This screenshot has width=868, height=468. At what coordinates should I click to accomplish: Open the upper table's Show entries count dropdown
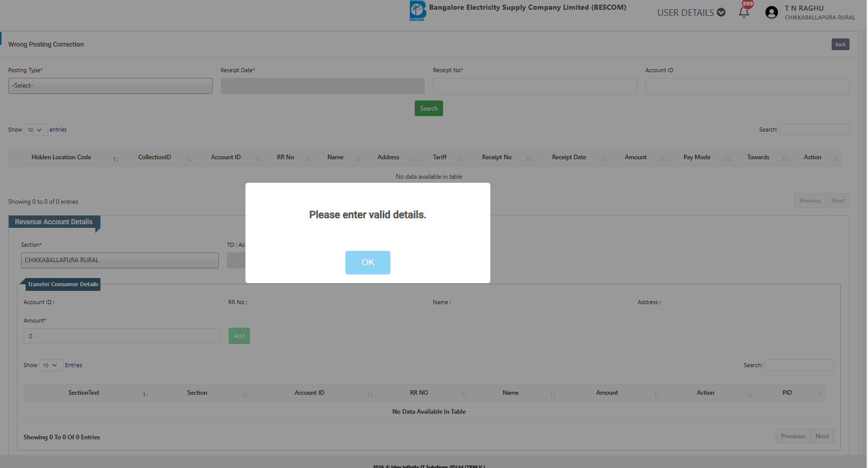click(x=35, y=130)
